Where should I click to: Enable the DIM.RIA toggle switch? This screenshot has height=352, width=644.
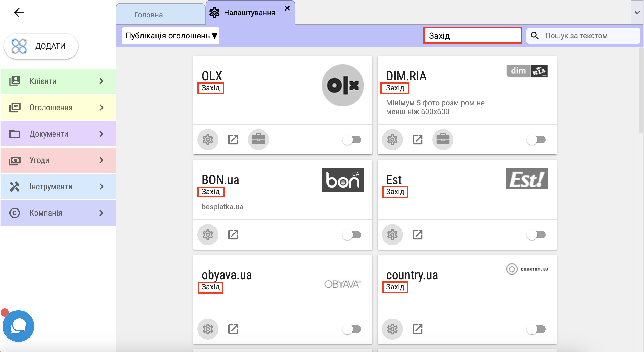coord(536,140)
